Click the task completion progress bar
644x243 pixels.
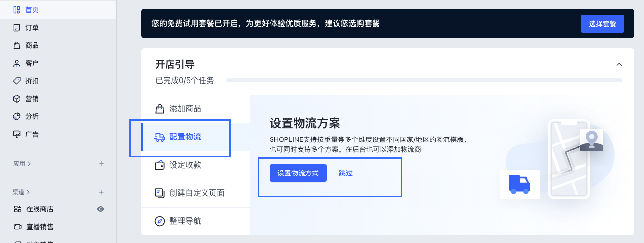[x=424, y=80]
